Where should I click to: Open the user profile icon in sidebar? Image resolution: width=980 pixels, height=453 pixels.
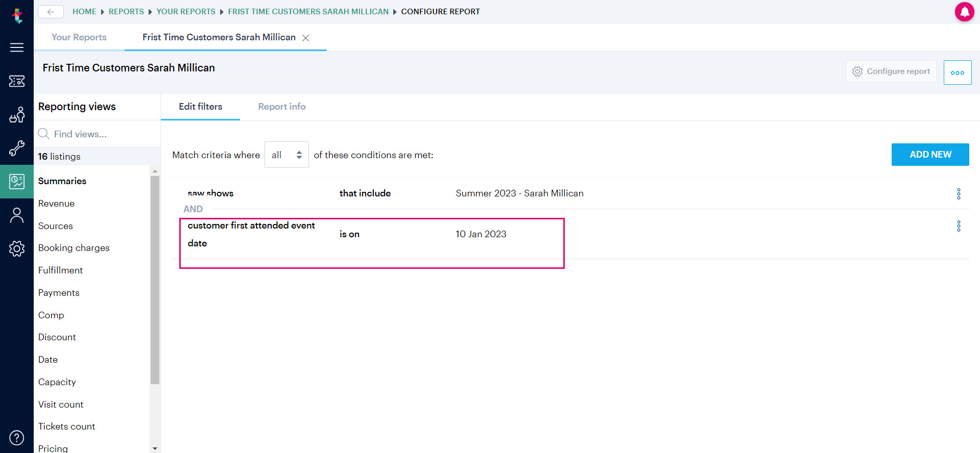(x=17, y=215)
